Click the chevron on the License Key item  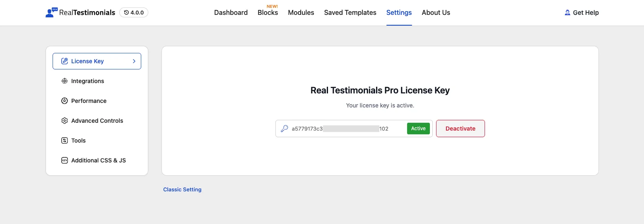[x=134, y=61]
